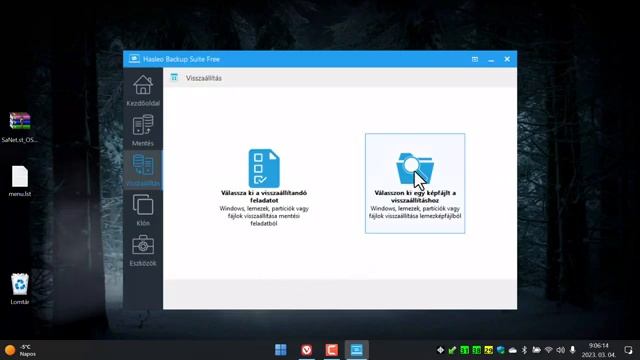The height and width of the screenshot is (360, 640).
Task: Open the Klón clone section
Action: [x=143, y=210]
